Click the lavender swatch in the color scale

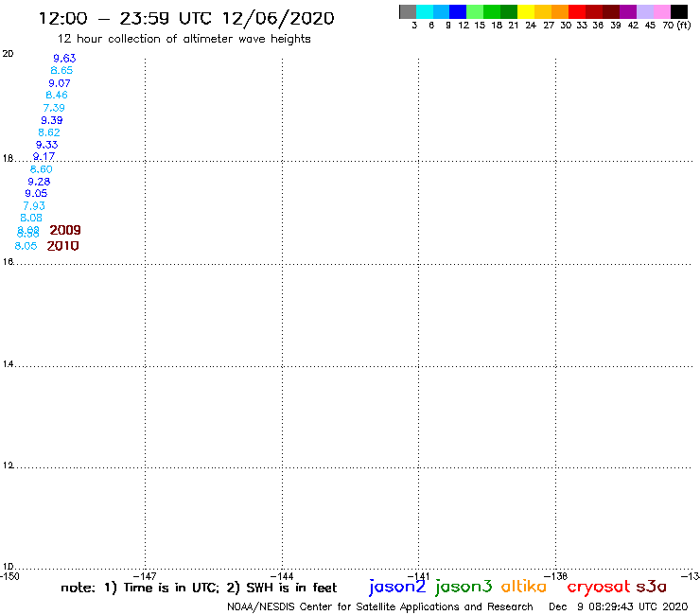[x=644, y=11]
